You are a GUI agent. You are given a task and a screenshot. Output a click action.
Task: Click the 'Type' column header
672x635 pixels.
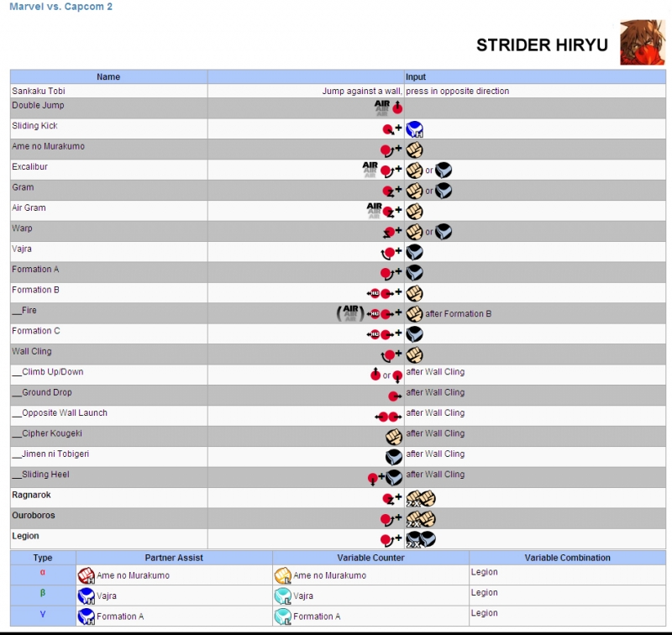click(x=43, y=558)
